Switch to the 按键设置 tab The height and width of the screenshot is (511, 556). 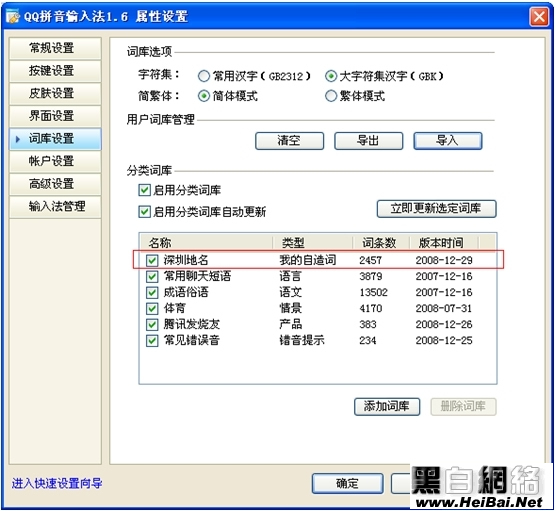point(55,71)
